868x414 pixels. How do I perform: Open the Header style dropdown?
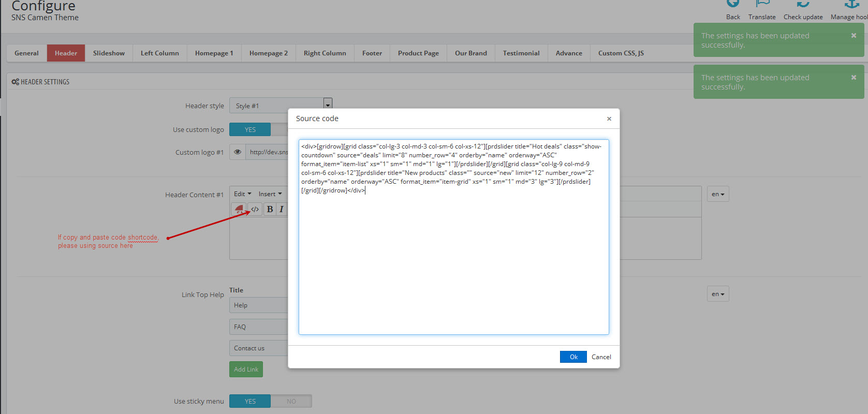coord(328,106)
